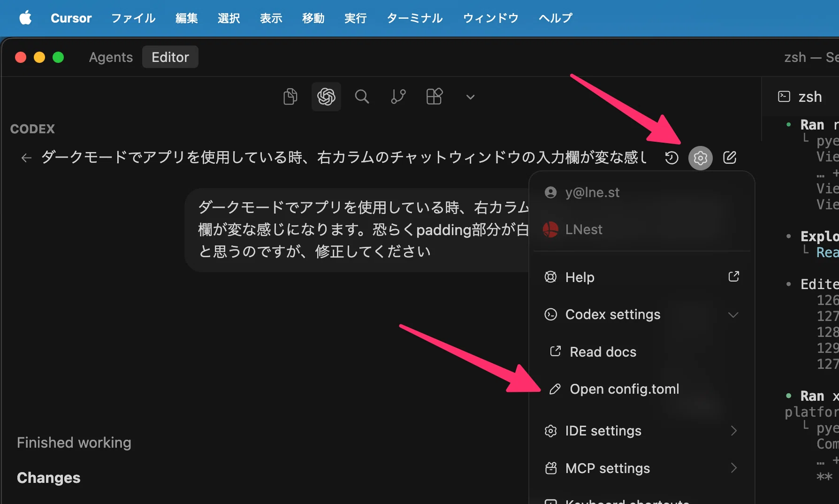
Task: Open the 実行 menu
Action: pyautogui.click(x=355, y=18)
